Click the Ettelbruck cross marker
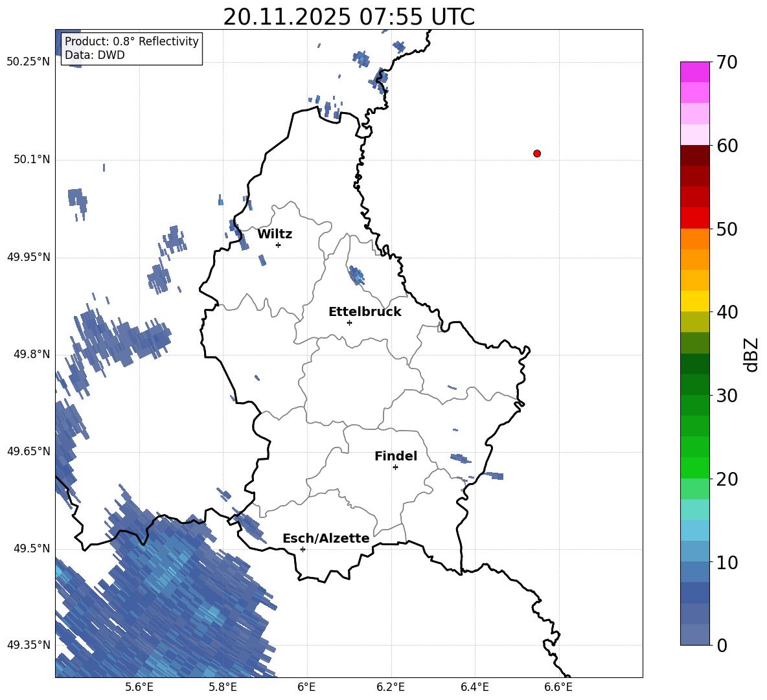Screen dimensions: 767x700 [349, 322]
